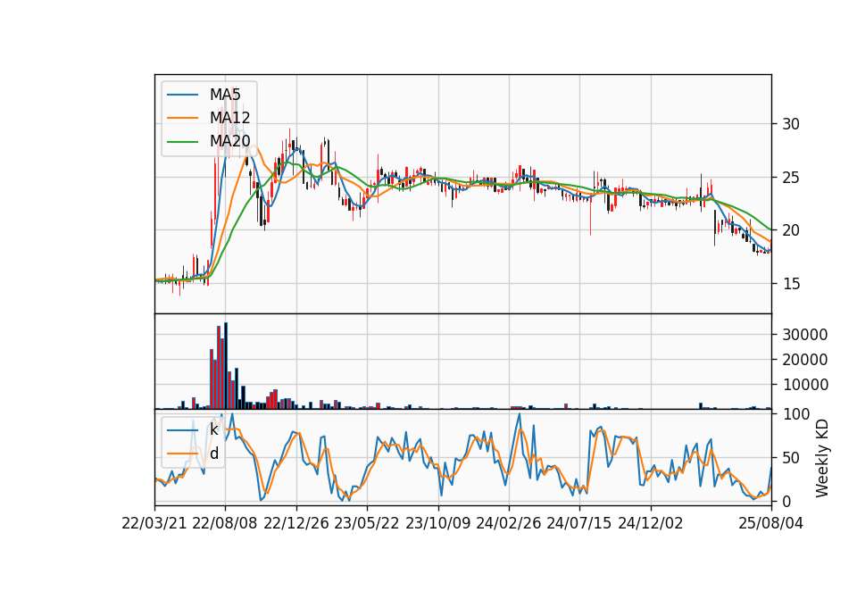The image size is (857, 616).
Task: Click the green MA20 legend line sample
Action: 182,141
